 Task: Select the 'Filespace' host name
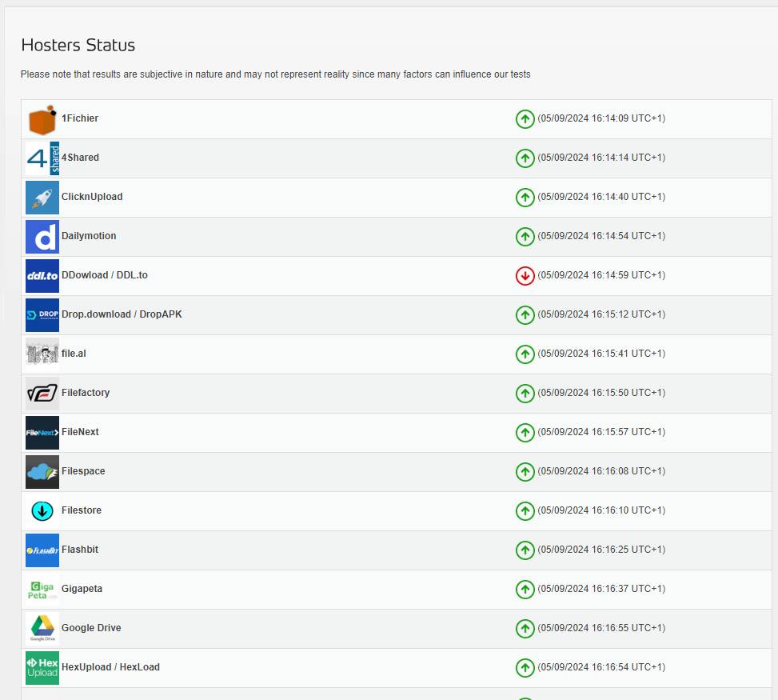point(83,471)
